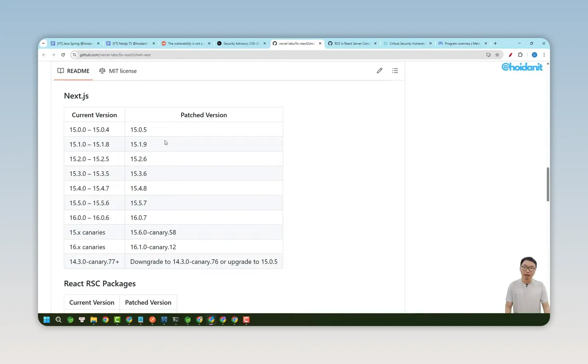Click the '15.4.0 – 15.4.7' cell
Screen dimensions: 588x364
pyautogui.click(x=94, y=188)
